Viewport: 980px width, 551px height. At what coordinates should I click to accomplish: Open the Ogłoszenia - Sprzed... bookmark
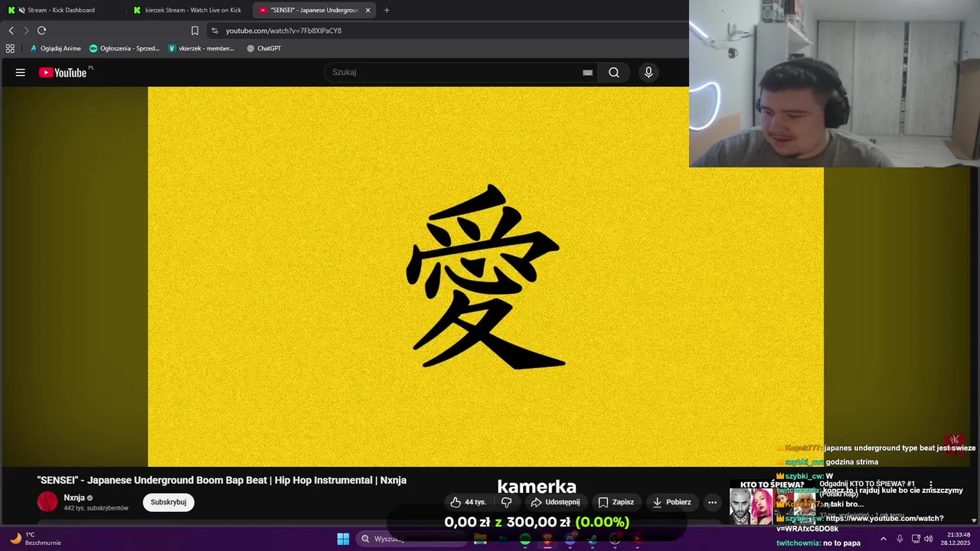124,48
